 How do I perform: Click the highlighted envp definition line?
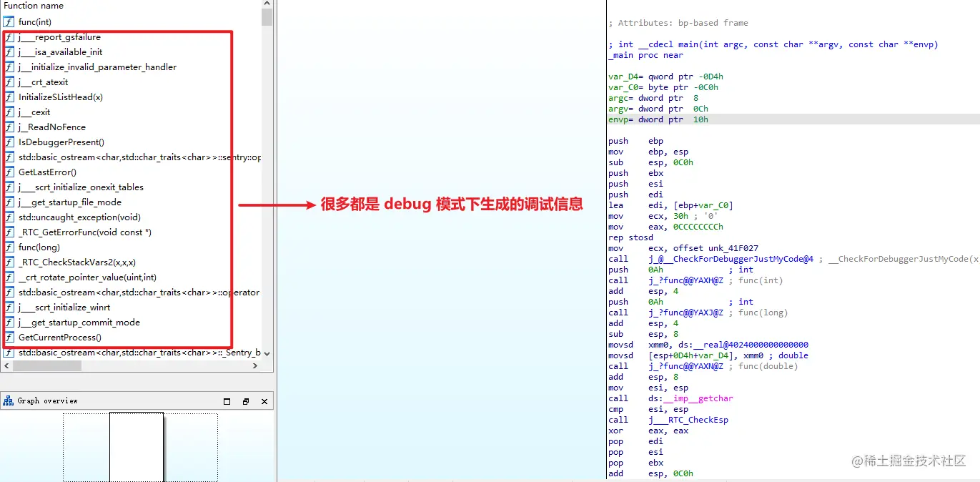click(793, 119)
